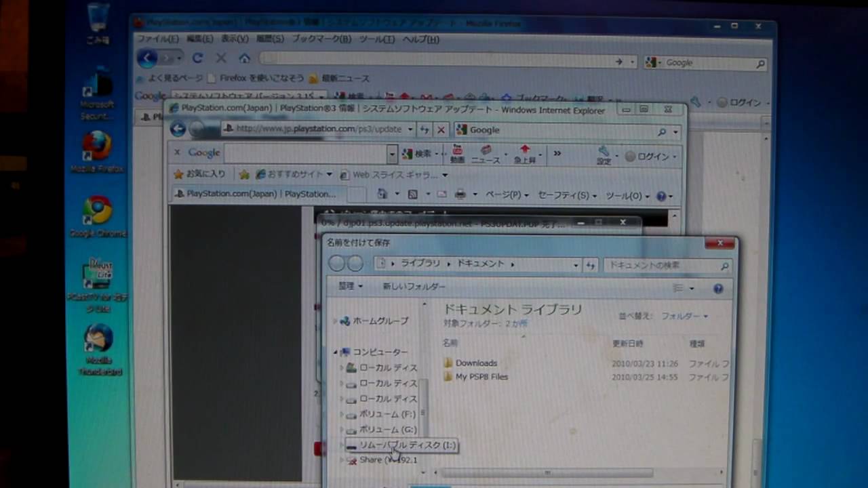Click the IE feeds icon in command bar

412,195
